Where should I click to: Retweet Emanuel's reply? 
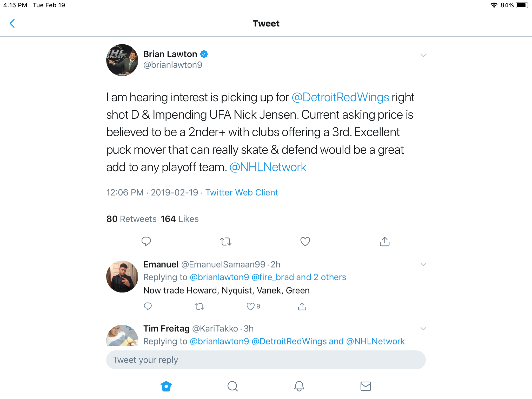tap(199, 307)
